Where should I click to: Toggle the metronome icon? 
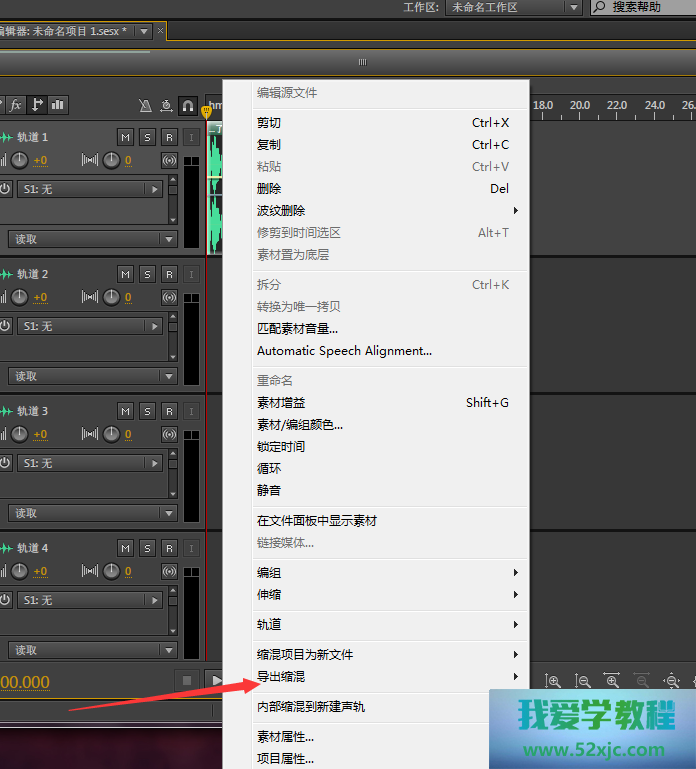pos(145,105)
